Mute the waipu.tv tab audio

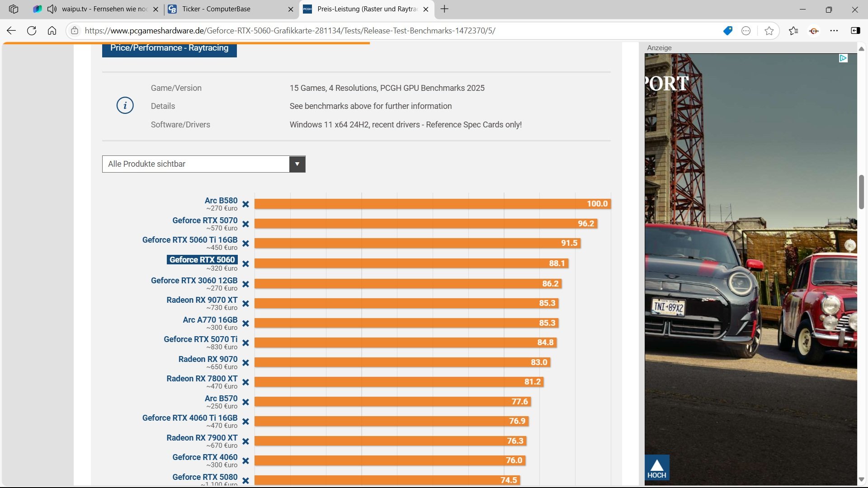pyautogui.click(x=52, y=9)
